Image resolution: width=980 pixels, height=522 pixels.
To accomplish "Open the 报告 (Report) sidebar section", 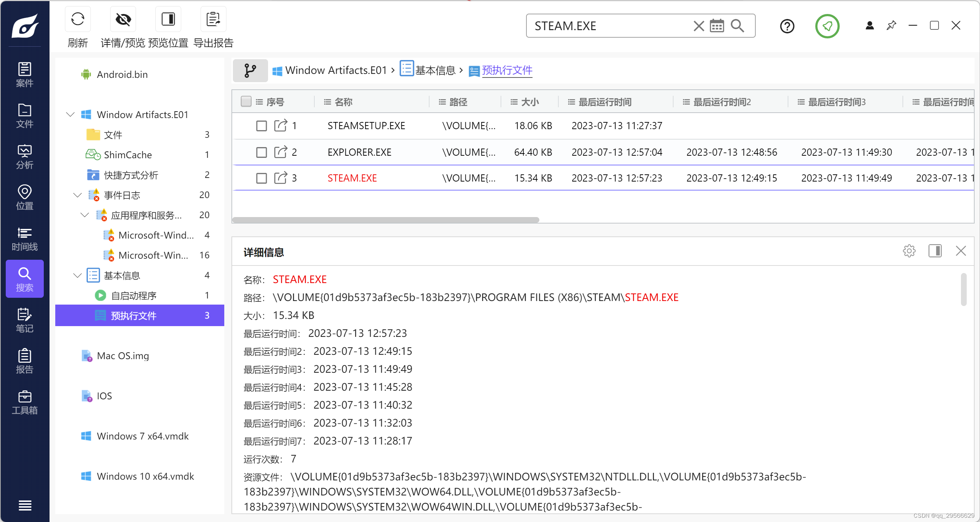I will pos(24,361).
